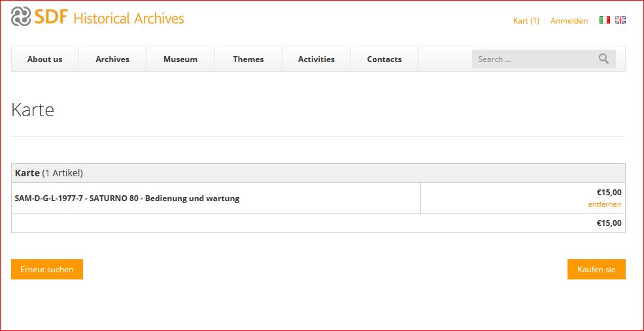Click the Historical Archives site title

(x=129, y=18)
